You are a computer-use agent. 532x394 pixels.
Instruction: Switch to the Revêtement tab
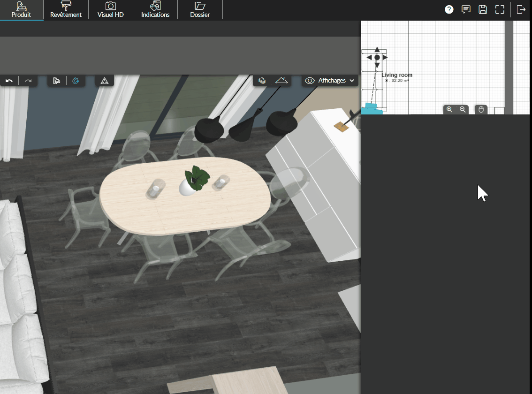click(x=66, y=10)
